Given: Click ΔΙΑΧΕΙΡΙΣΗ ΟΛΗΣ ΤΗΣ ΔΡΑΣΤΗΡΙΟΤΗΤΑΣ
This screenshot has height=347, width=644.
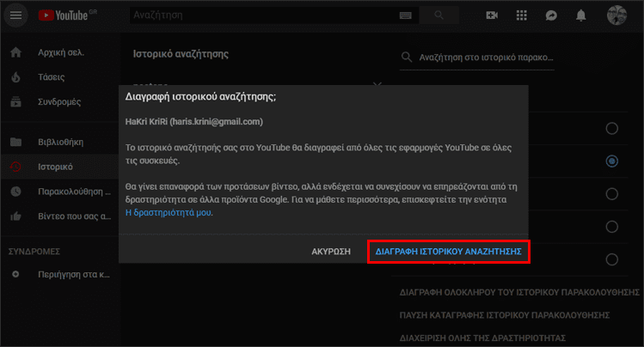Looking at the screenshot, I should (482, 338).
